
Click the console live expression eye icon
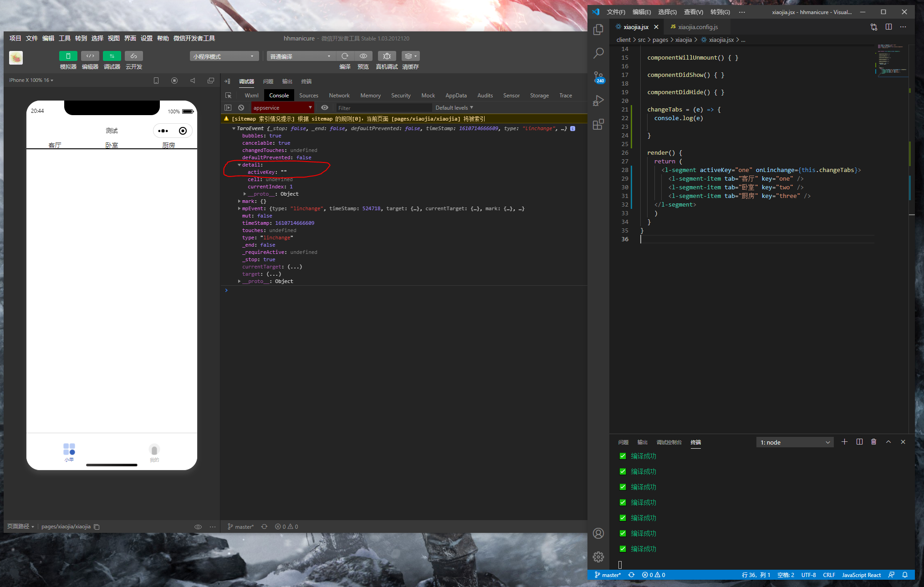click(x=324, y=108)
